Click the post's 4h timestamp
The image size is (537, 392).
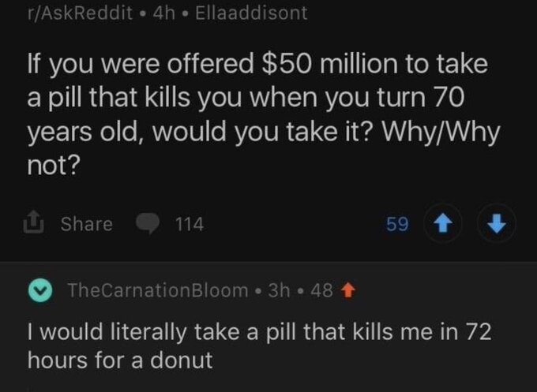[x=164, y=13]
